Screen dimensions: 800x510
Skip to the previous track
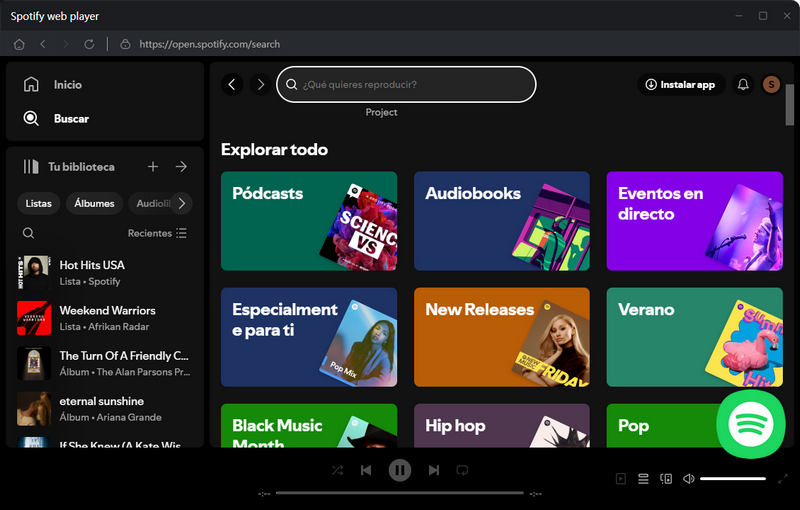point(366,470)
